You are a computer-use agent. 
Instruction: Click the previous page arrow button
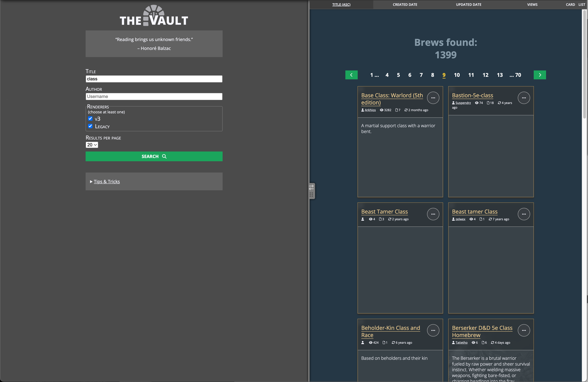(x=351, y=75)
